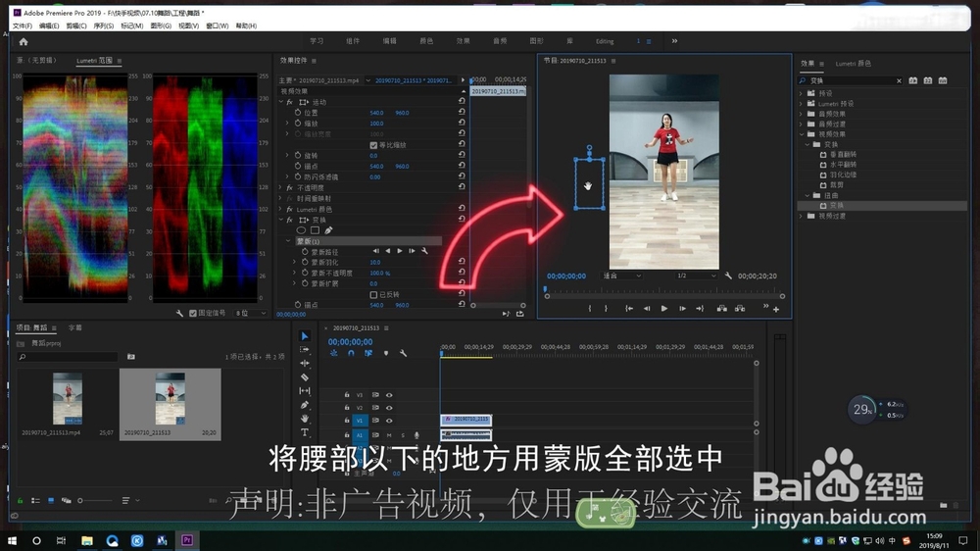This screenshot has width=980, height=551.
Task: Select the Razor tool
Action: 305,377
